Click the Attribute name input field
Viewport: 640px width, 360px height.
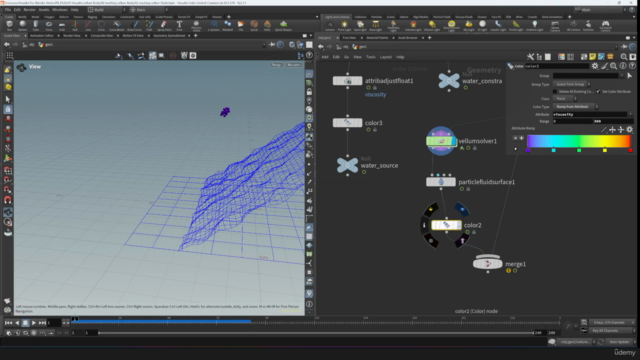click(x=590, y=114)
